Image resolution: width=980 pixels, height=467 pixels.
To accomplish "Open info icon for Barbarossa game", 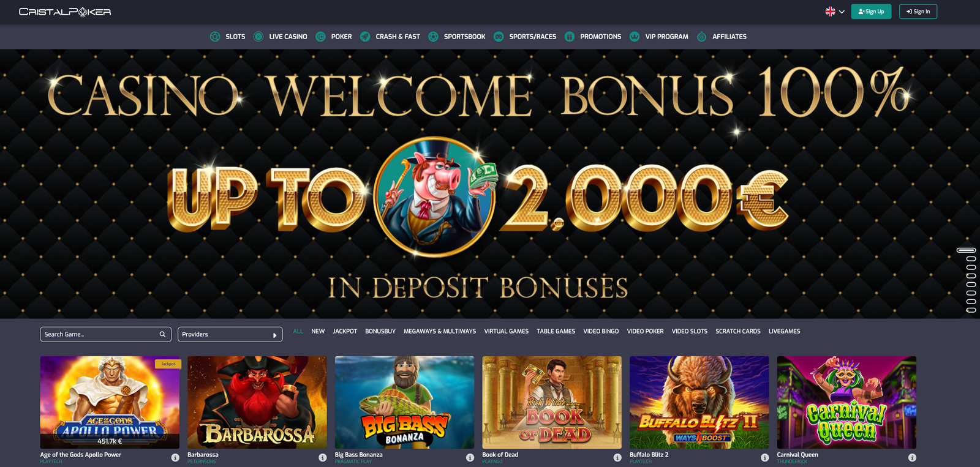I will pyautogui.click(x=323, y=458).
